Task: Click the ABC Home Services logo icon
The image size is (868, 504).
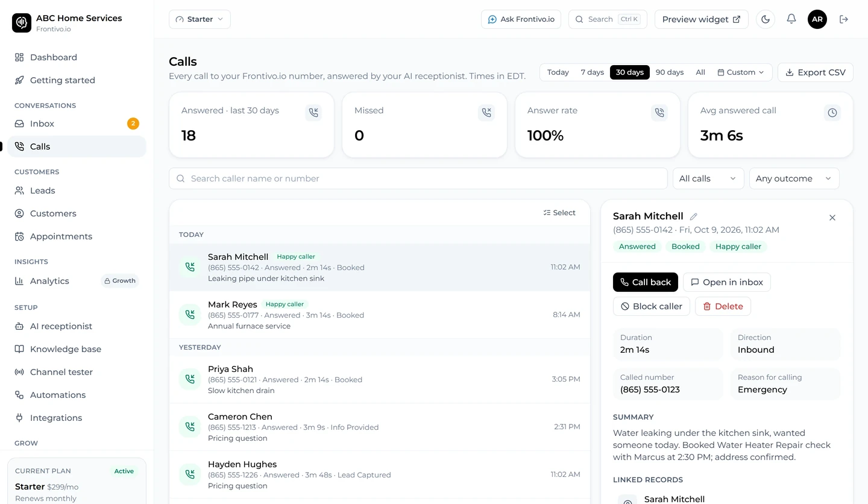Action: pyautogui.click(x=22, y=23)
